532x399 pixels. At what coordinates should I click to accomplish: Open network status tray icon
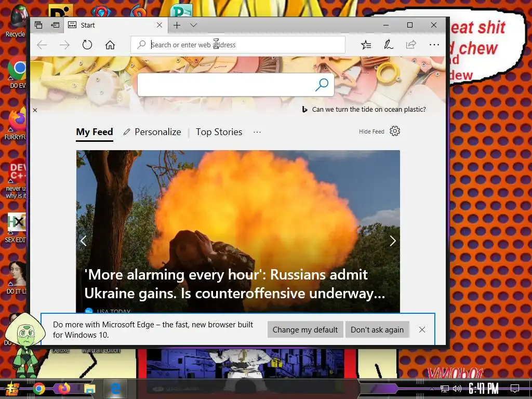point(445,389)
